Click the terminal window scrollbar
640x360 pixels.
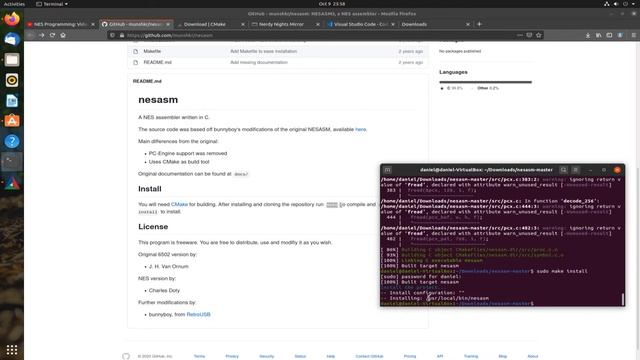622,299
